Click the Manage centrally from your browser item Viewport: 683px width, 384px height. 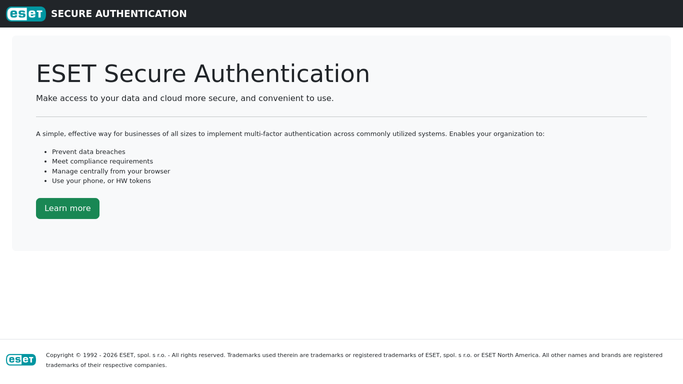111,171
